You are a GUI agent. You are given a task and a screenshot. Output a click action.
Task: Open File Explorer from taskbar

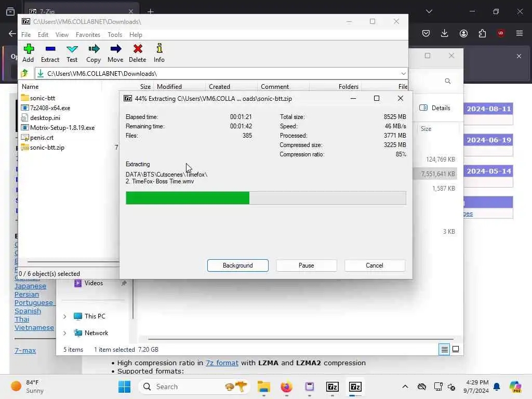[x=263, y=387]
